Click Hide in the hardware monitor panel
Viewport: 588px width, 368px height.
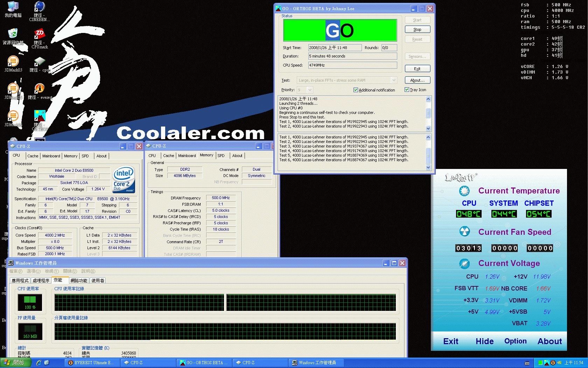pos(485,341)
